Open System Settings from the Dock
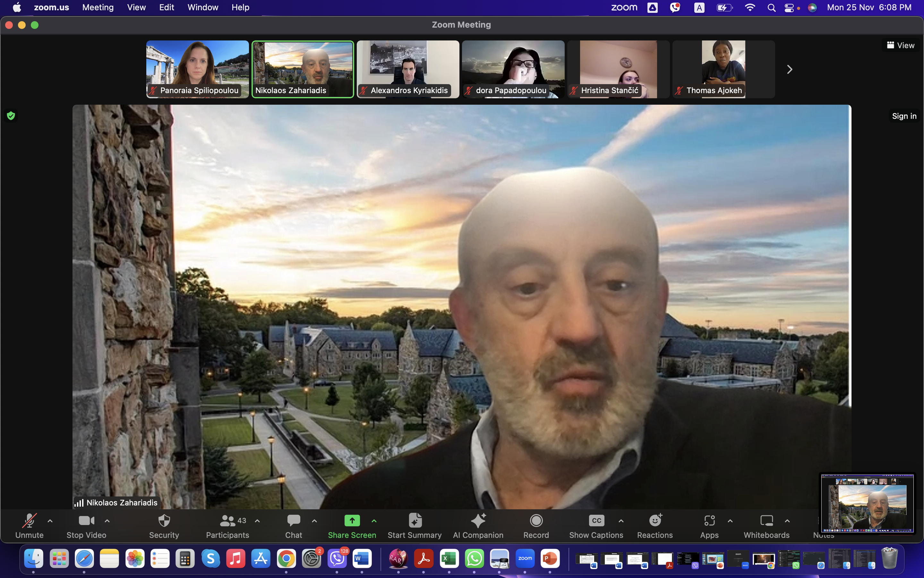This screenshot has height=578, width=924. (x=312, y=559)
